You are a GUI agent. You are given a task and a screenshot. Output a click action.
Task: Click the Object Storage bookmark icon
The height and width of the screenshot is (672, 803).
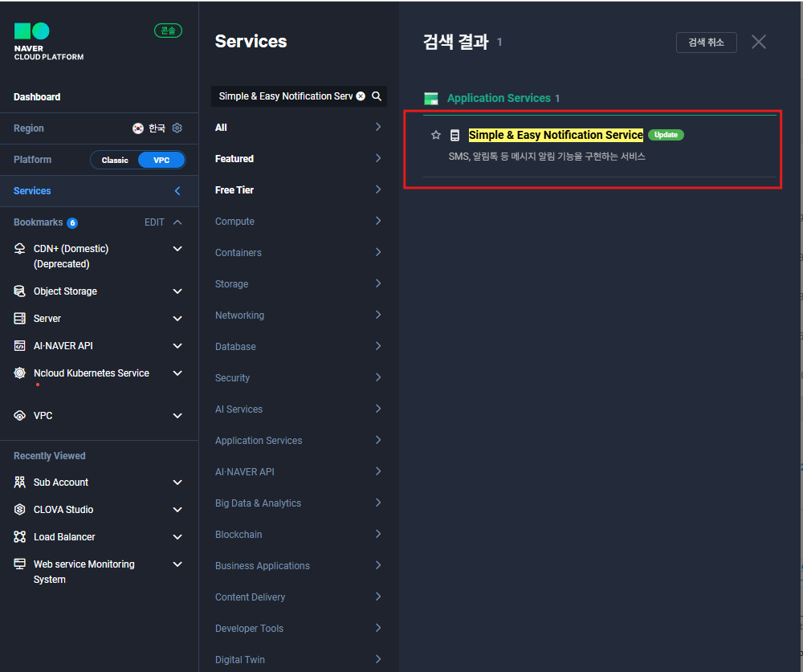[20, 291]
